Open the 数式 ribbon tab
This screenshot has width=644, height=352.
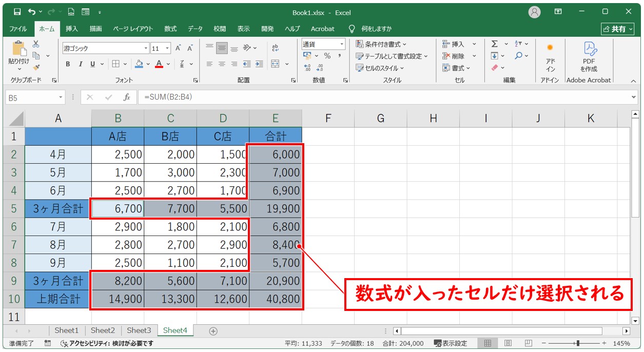pos(170,29)
